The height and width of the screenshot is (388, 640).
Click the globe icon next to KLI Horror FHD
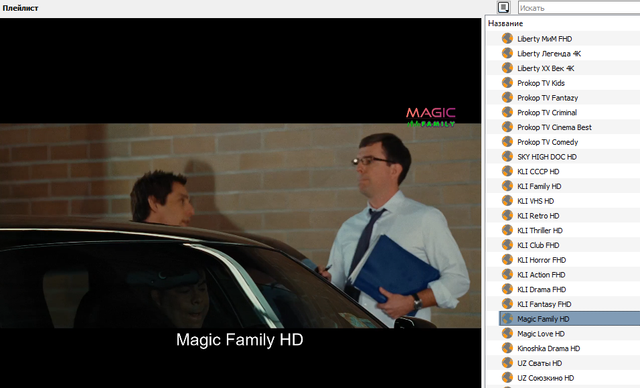pyautogui.click(x=507, y=259)
